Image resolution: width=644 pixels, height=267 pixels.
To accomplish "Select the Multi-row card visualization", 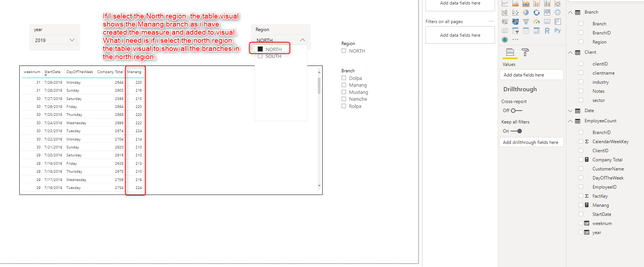I will [x=558, y=22].
